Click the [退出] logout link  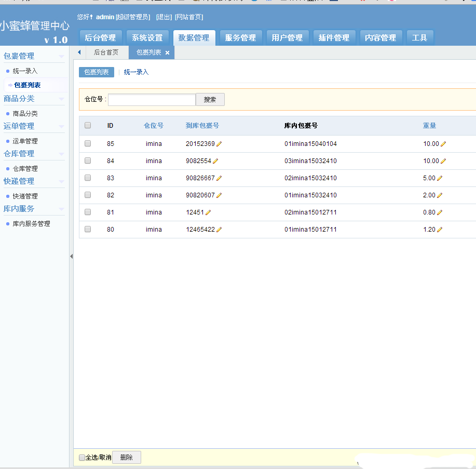(164, 17)
